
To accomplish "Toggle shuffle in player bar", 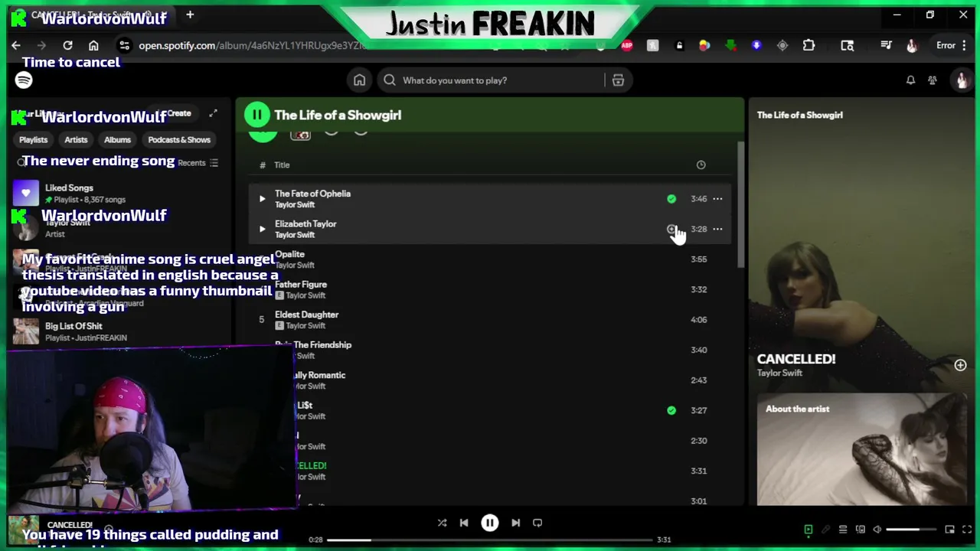I will pos(442,523).
